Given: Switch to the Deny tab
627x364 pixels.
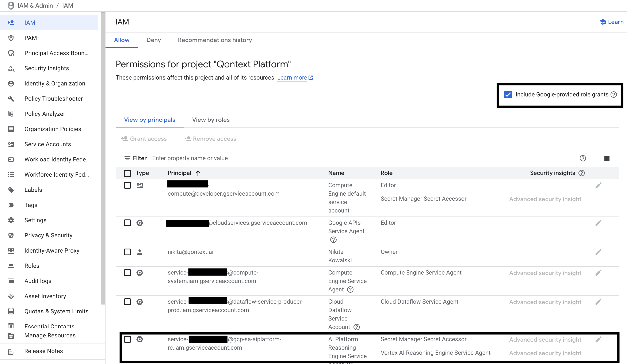Looking at the screenshot, I should tap(153, 40).
